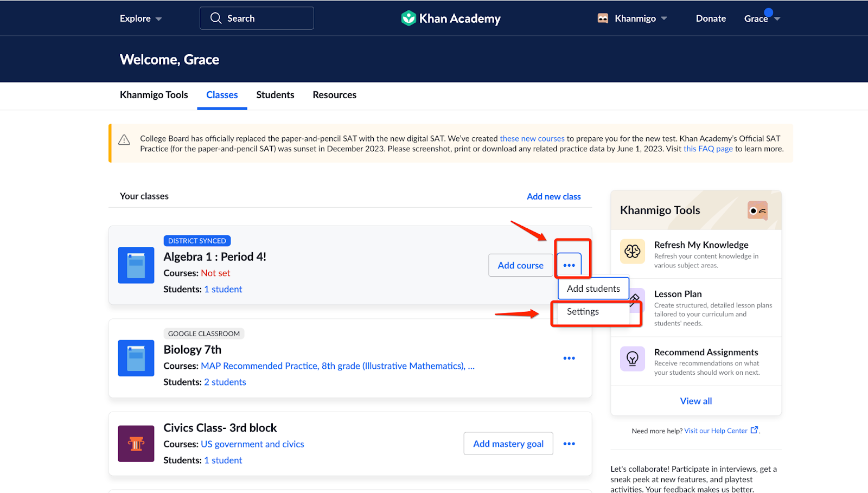Click the Add mastery goal button

508,444
